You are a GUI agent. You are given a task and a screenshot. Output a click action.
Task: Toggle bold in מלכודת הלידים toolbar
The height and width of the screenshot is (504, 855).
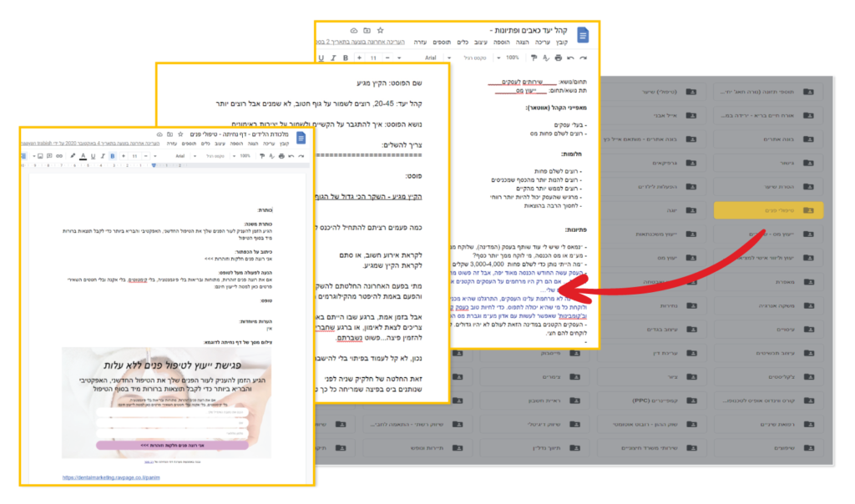[x=113, y=156]
